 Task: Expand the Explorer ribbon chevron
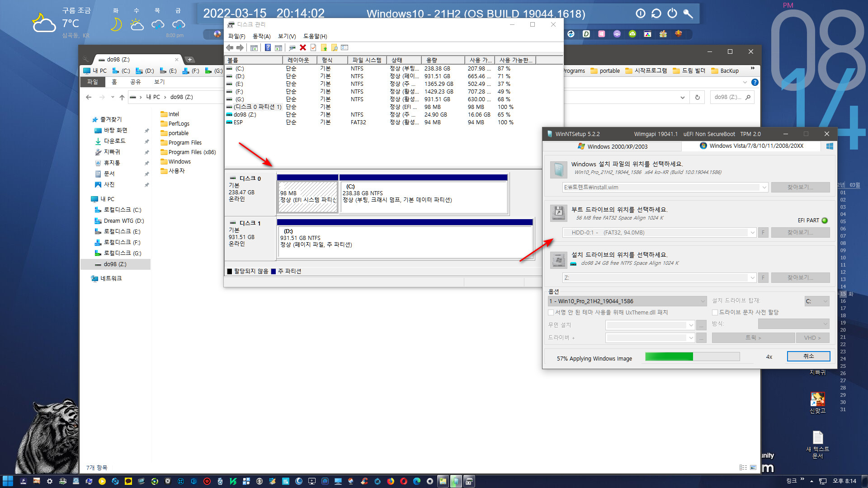[745, 82]
